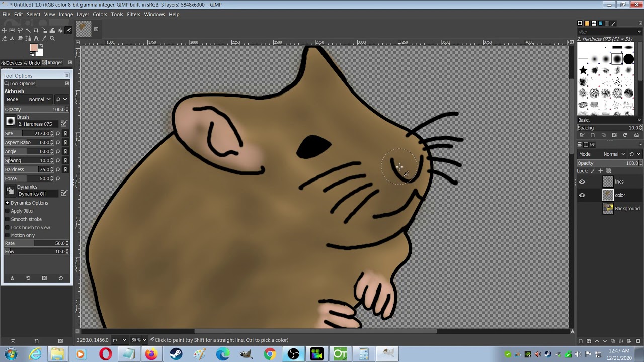This screenshot has width=644, height=362.
Task: Open the Colors menu
Action: 100,14
